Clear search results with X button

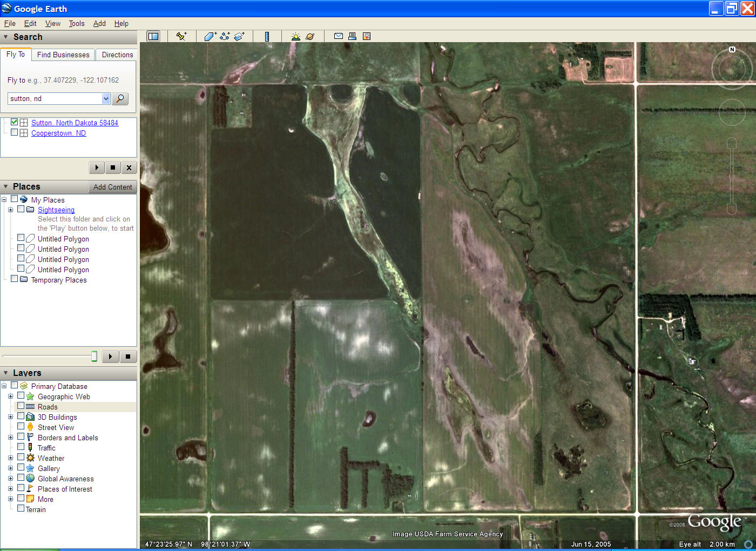pyautogui.click(x=129, y=167)
